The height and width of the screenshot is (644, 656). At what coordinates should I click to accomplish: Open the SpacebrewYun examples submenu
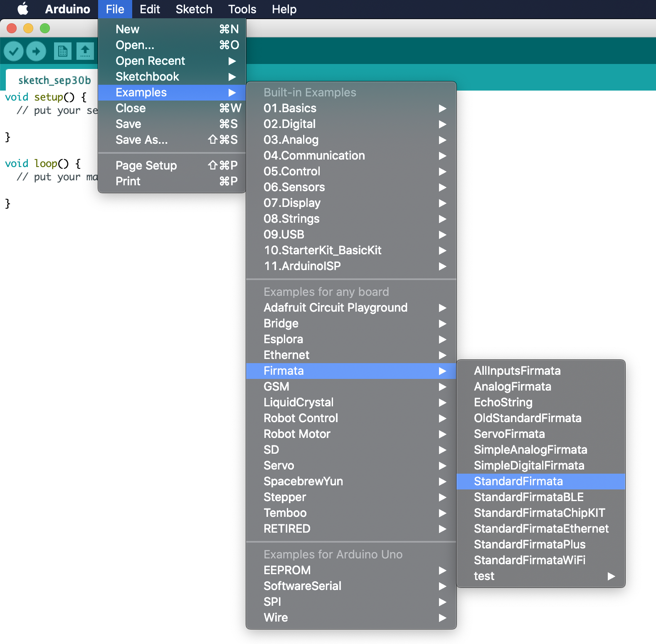point(351,481)
